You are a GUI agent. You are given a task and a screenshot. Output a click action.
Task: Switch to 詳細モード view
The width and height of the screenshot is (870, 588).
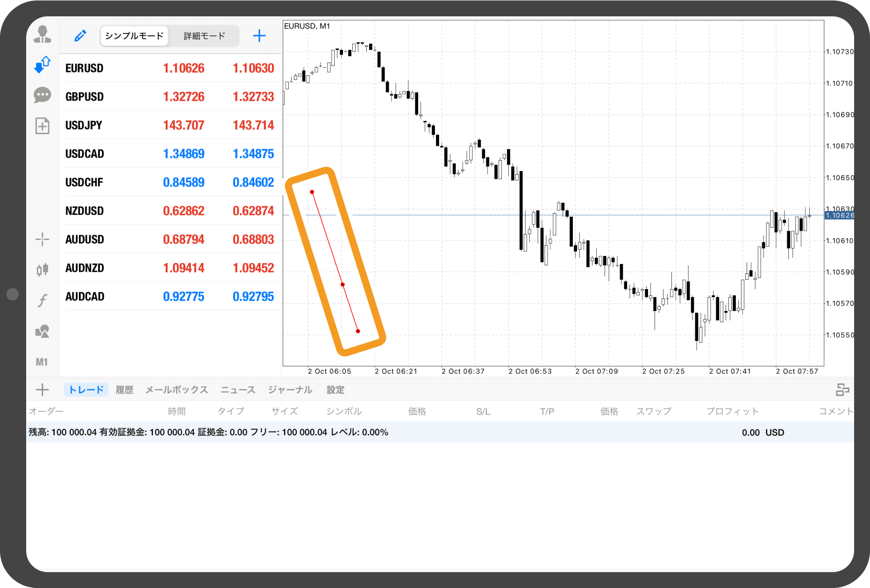(204, 36)
